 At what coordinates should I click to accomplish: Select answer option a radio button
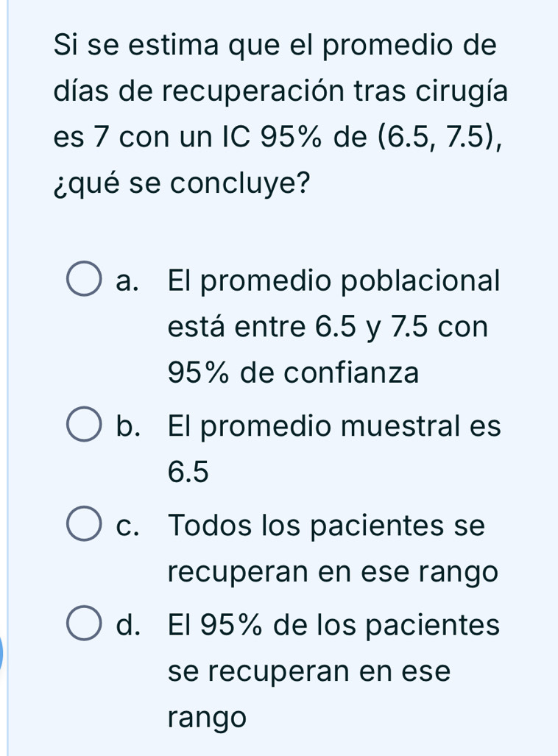pyautogui.click(x=84, y=278)
